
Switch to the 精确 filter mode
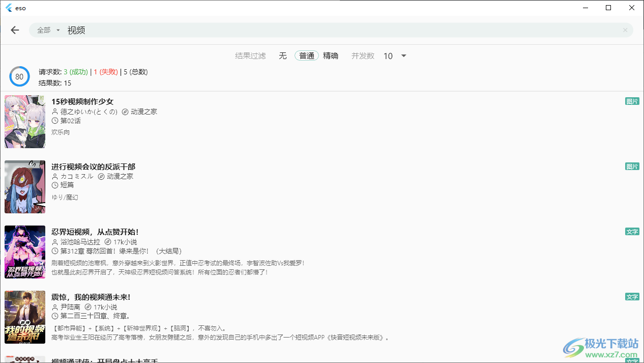coord(331,56)
